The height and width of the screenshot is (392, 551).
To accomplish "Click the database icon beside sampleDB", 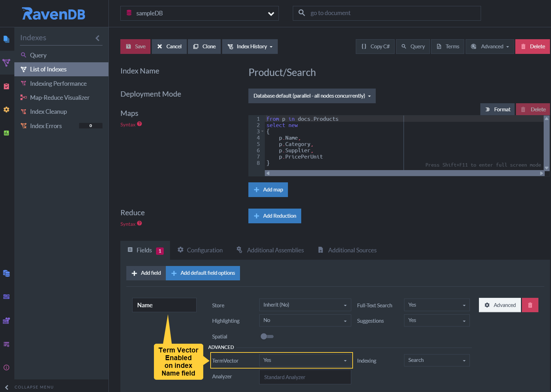I will (129, 13).
